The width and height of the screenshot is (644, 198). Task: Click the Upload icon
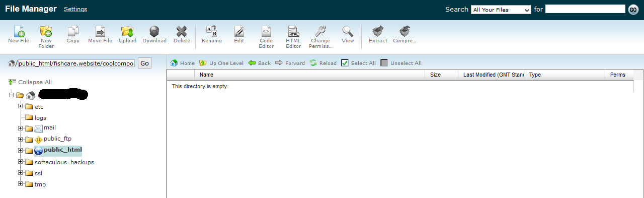pyautogui.click(x=127, y=31)
